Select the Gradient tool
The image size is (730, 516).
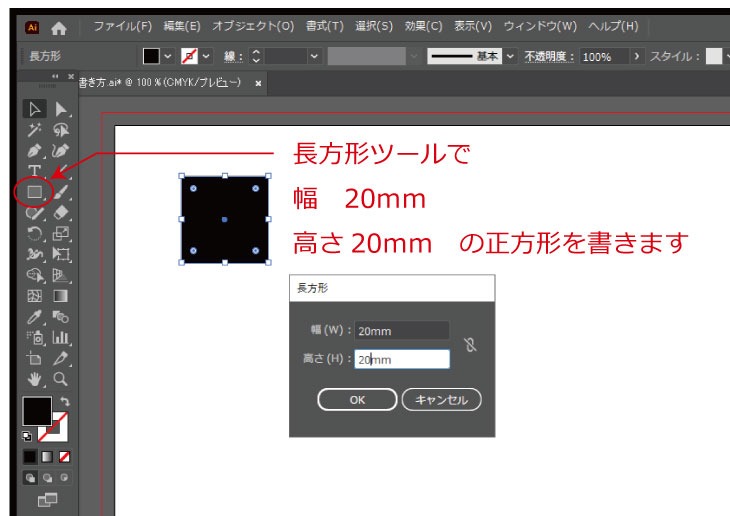click(61, 296)
